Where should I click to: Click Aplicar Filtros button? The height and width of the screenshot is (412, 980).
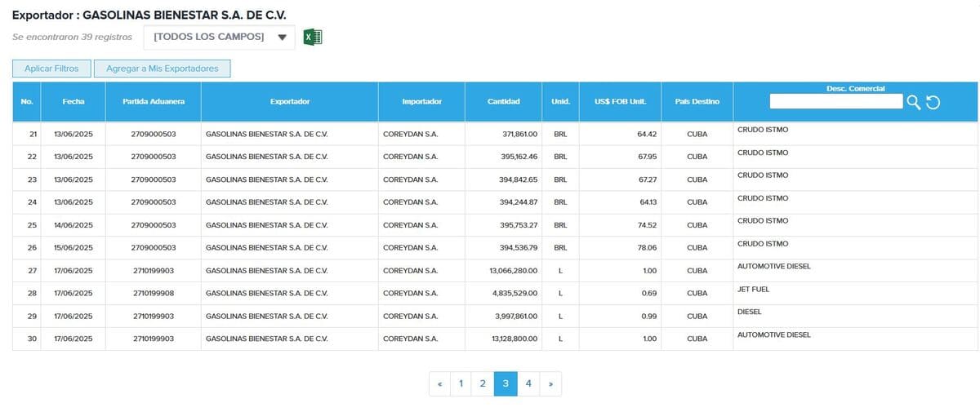pos(51,69)
